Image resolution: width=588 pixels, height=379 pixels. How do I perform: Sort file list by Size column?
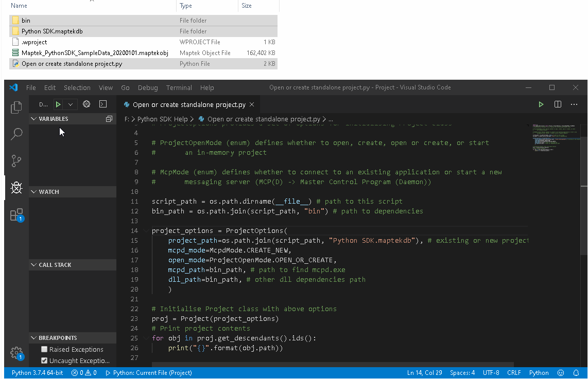[247, 6]
